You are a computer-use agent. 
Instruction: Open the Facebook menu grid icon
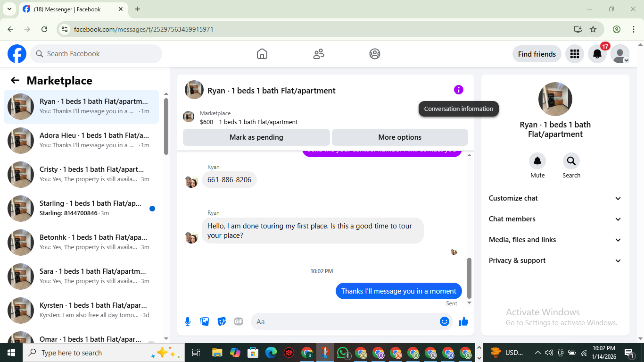574,54
